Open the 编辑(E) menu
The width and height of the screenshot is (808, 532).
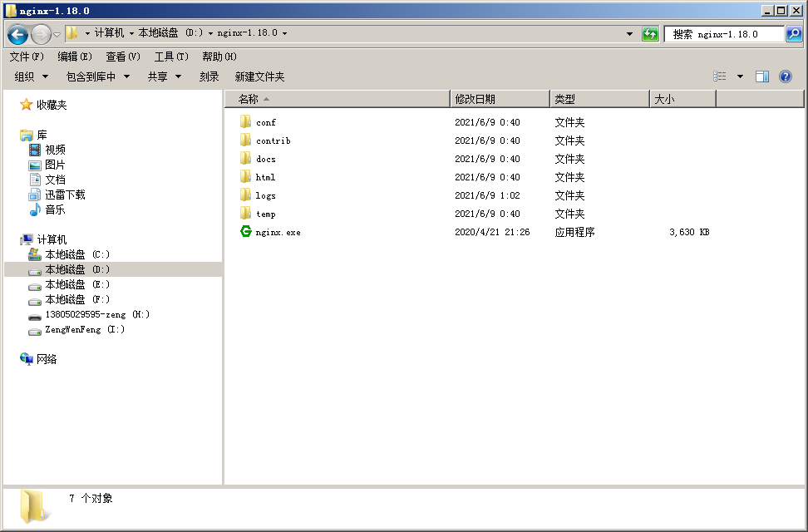click(x=75, y=57)
